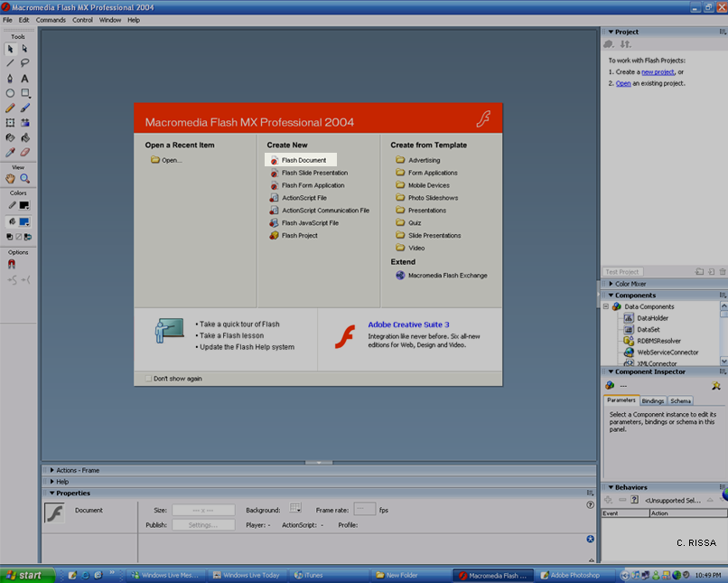The width and height of the screenshot is (728, 583).
Task: Select the Oval tool
Action: pos(10,93)
